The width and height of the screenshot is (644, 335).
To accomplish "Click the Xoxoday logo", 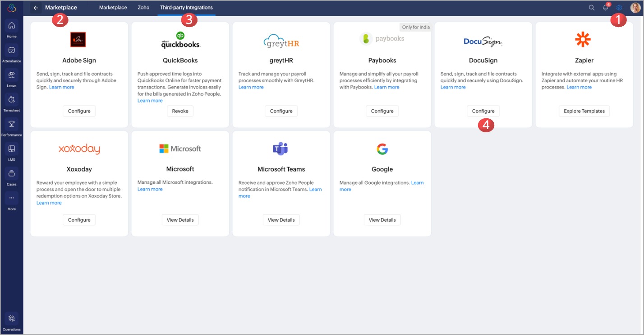I will coord(79,149).
